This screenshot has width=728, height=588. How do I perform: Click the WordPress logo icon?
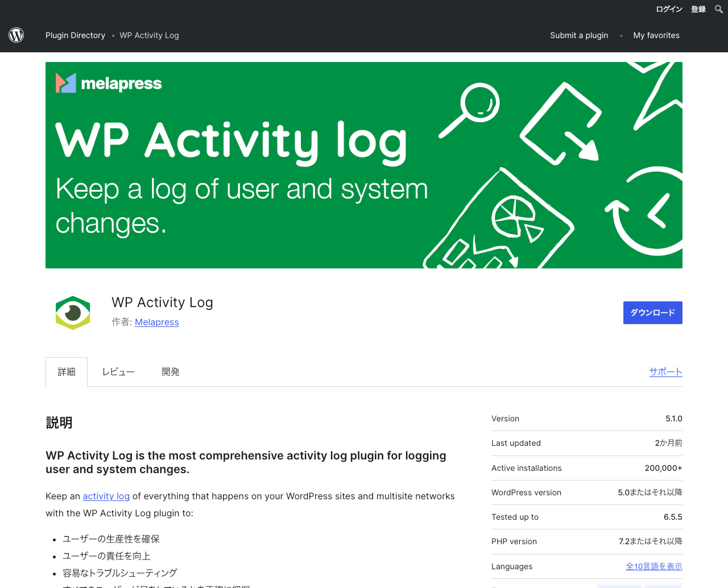[x=16, y=35]
